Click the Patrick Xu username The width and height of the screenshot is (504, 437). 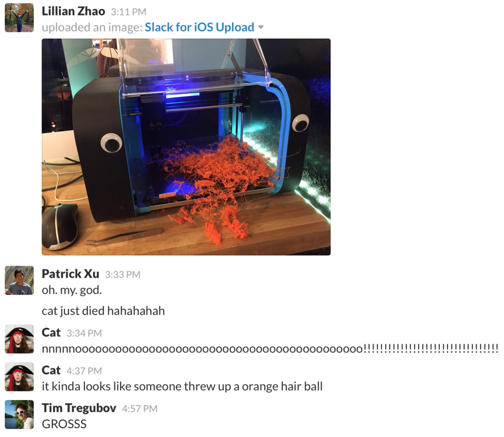[70, 274]
